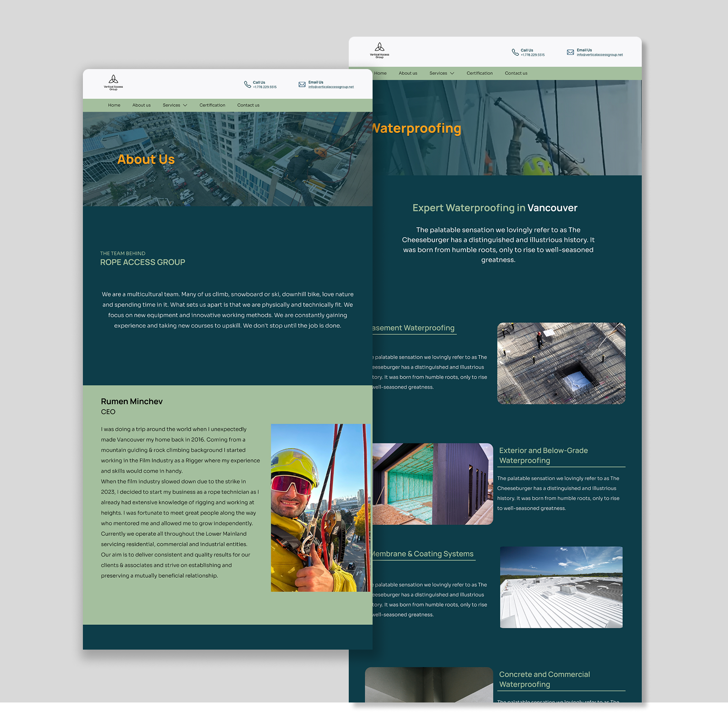This screenshot has height=712, width=728.
Task: Select Certification in About Us page navigation
Action: [x=212, y=105]
